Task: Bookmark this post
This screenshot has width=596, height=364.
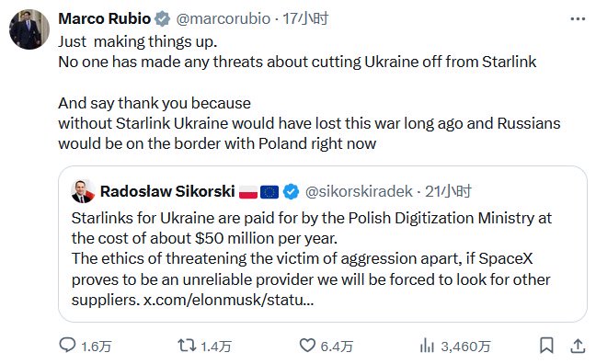Action: pyautogui.click(x=546, y=346)
